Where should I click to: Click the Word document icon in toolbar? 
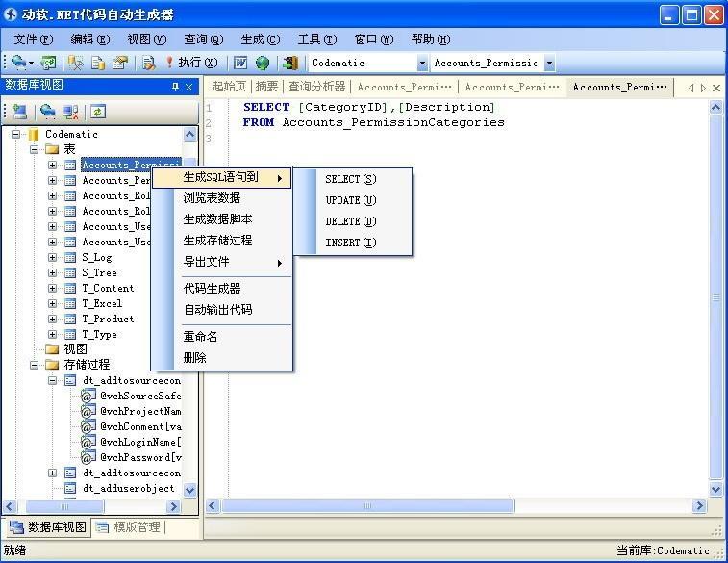tap(240, 63)
